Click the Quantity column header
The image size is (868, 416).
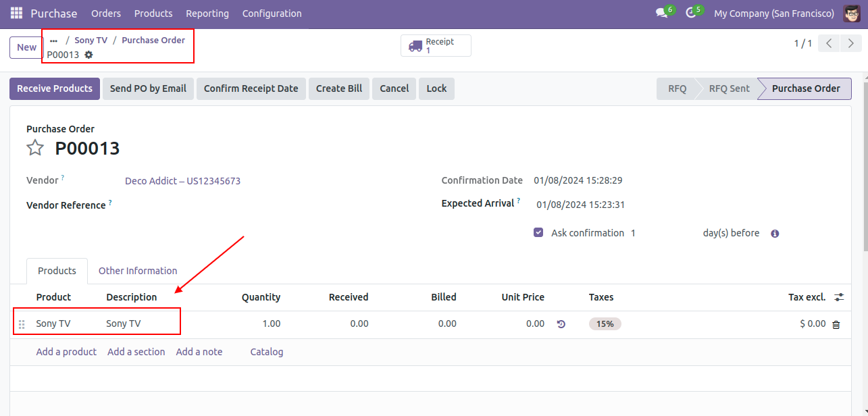[261, 297]
